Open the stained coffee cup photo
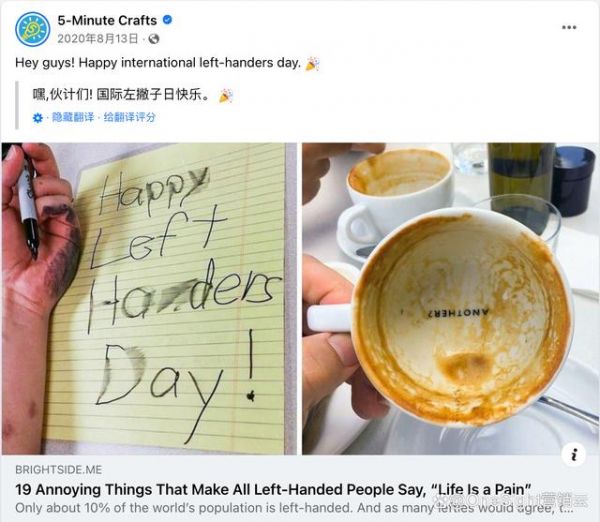Screen dimensions: 600x522 450,299
